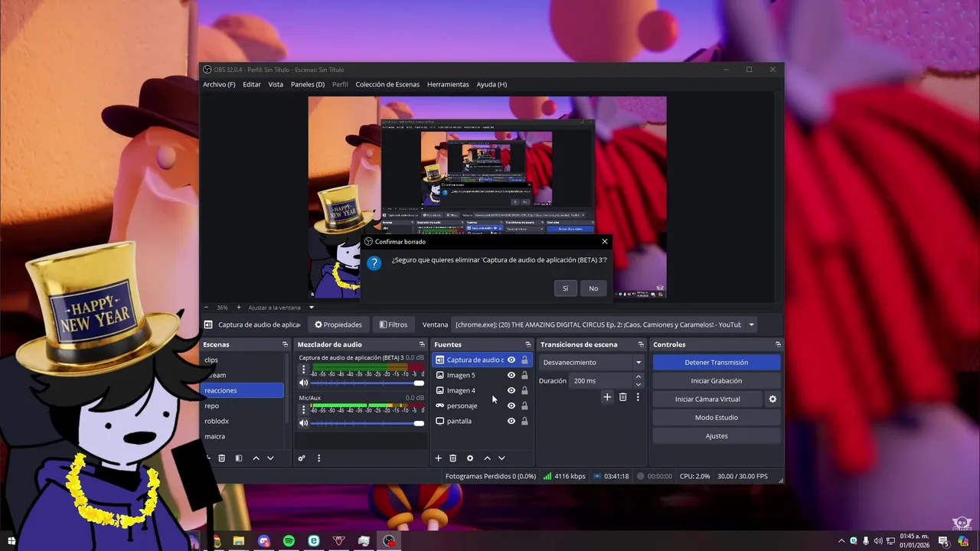The image size is (980, 551).
Task: Open the preview scale dropdown arrow
Action: tap(312, 308)
